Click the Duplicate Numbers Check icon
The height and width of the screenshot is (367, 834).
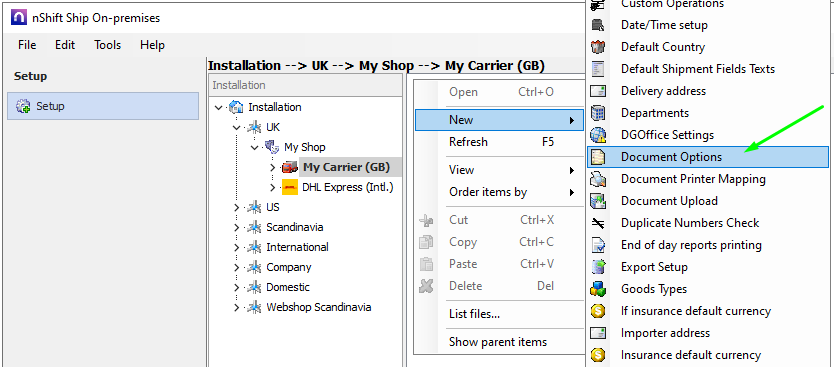click(x=598, y=223)
